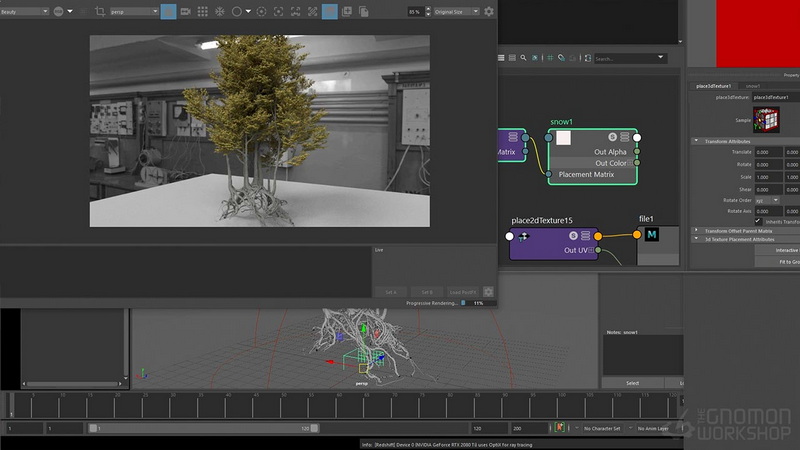Toggle the grid dots overlay icon
The width and height of the screenshot is (800, 450).
(203, 11)
